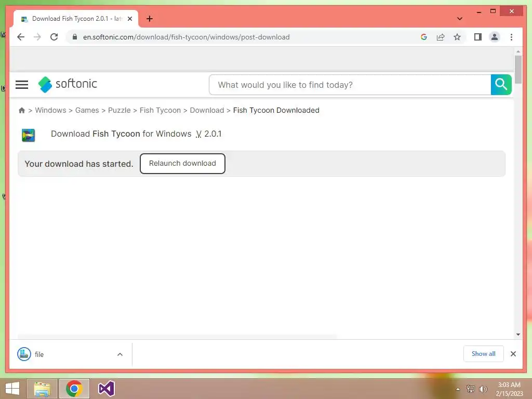532x399 pixels.
Task: Click the Softonic logo
Action: [68, 84]
